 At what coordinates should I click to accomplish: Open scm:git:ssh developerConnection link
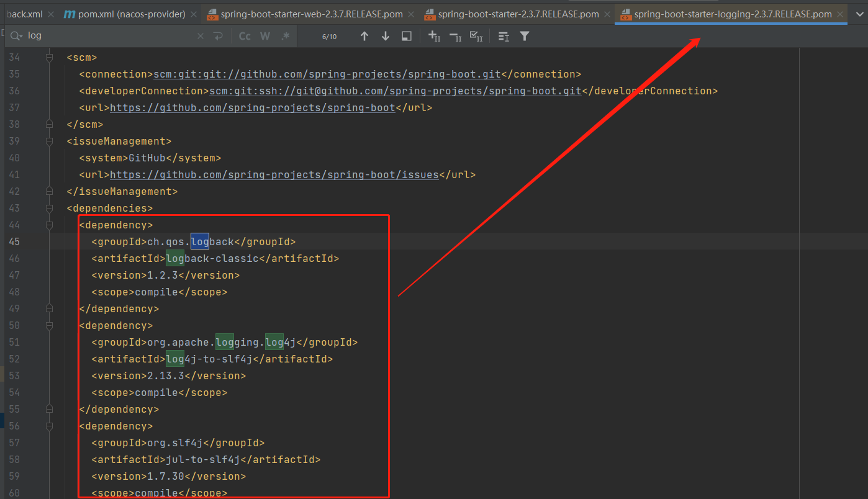click(396, 91)
